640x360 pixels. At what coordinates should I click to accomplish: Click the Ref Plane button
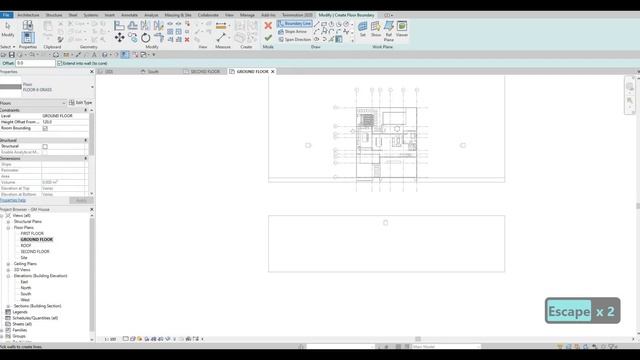389,31
